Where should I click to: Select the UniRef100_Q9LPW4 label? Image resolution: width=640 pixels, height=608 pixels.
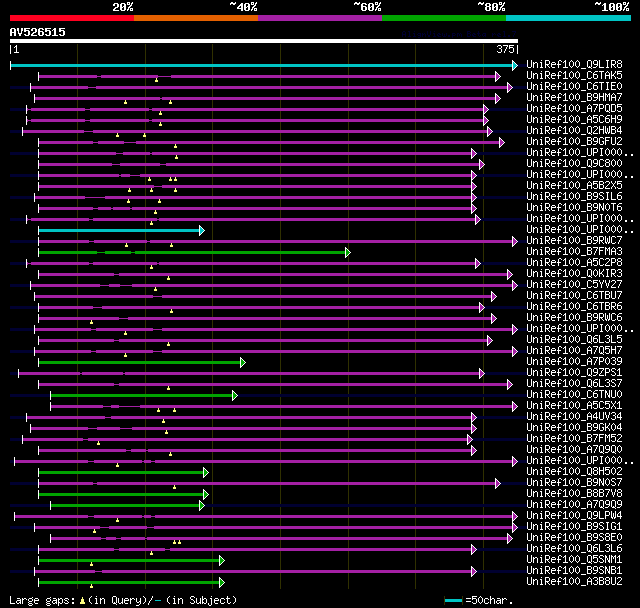tap(574, 516)
